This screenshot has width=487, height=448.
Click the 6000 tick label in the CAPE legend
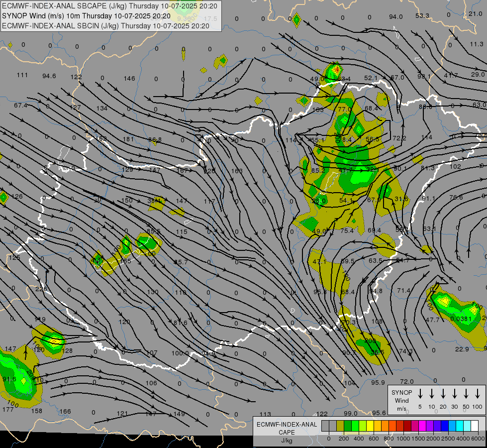pyautogui.click(x=478, y=439)
